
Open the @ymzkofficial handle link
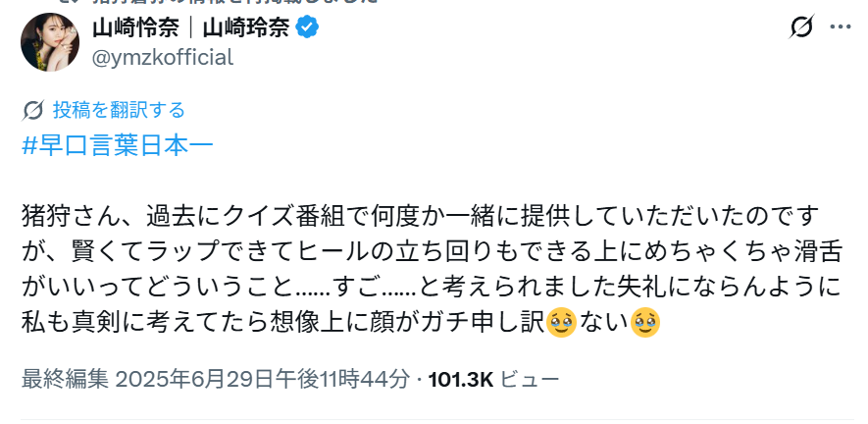163,57
